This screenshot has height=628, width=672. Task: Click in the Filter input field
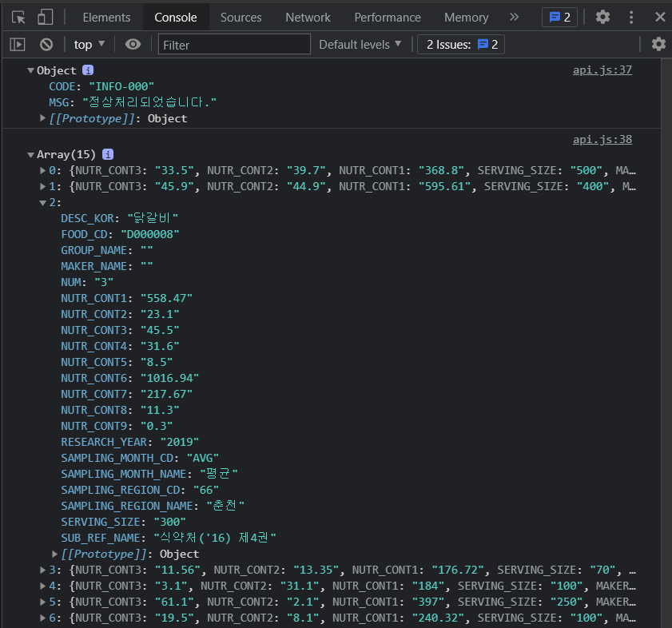(234, 45)
